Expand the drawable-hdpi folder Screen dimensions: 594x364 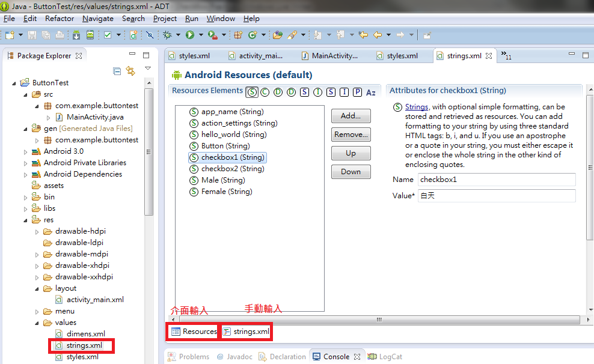tap(37, 232)
